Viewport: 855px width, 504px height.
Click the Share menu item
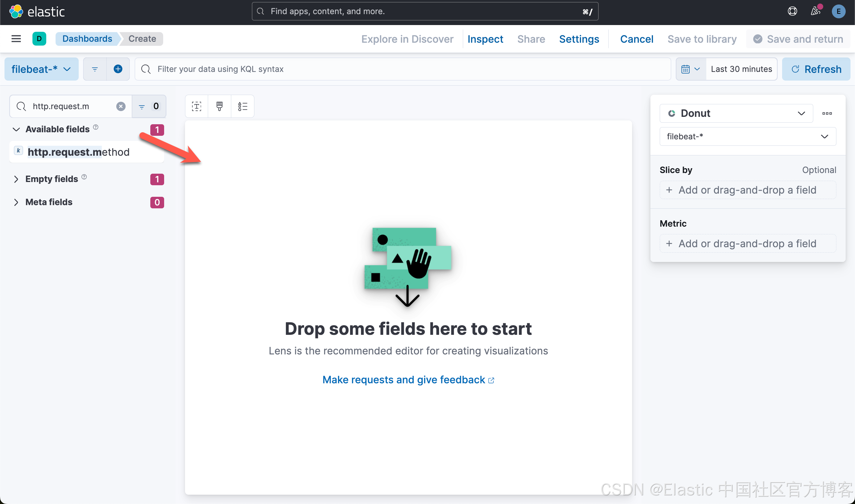(x=531, y=39)
